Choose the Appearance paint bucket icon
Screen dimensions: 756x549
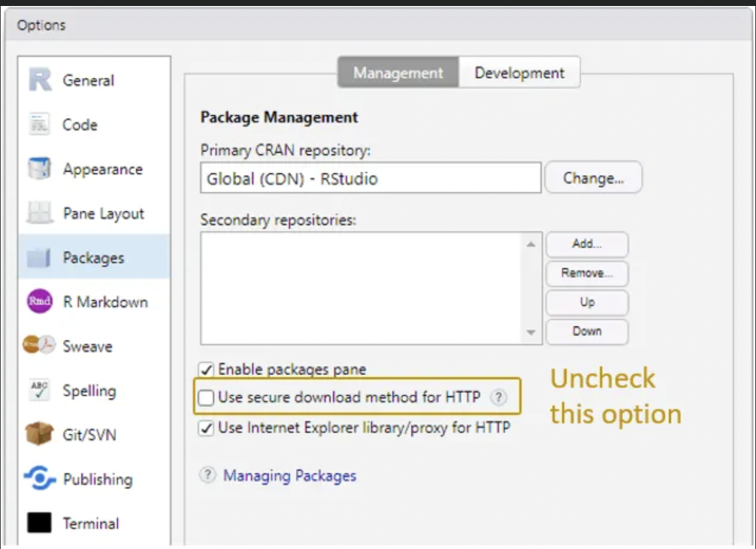[39, 169]
